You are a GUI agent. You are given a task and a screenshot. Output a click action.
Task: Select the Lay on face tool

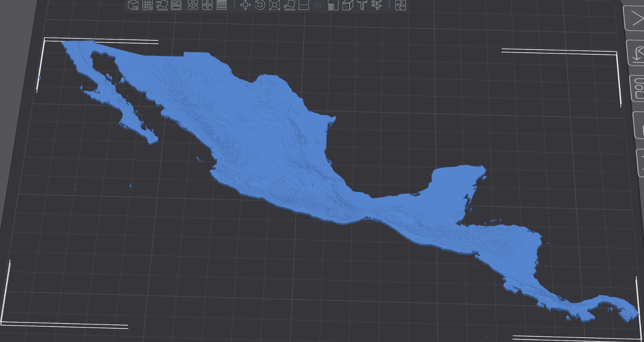point(289,5)
